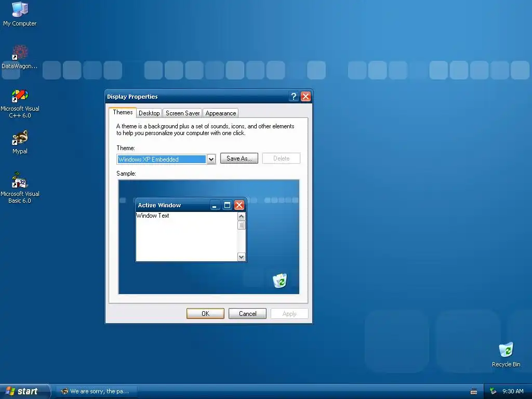Open the My Computer desktop icon

point(20,14)
